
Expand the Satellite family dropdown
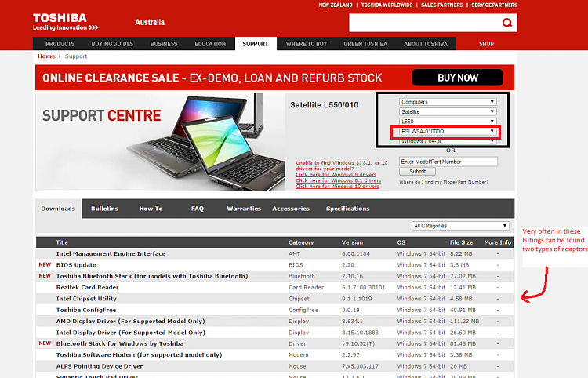pos(448,111)
